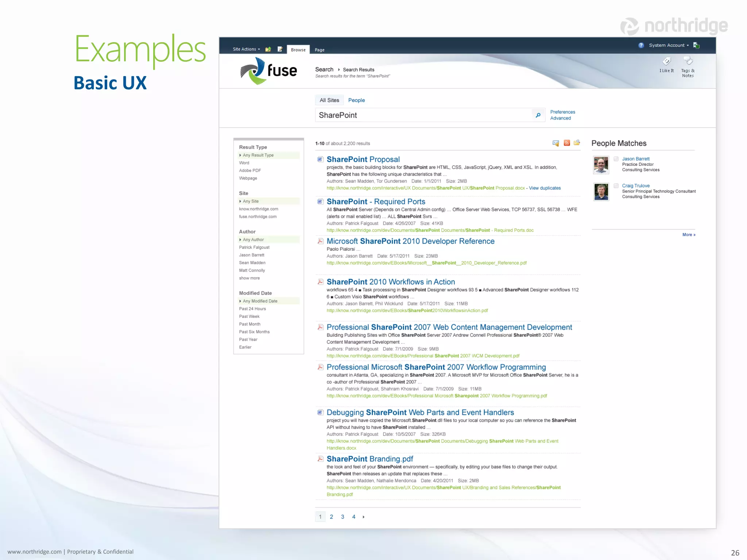This screenshot has height=560, width=747.
Task: Click PDF icon beside Workflow Programming result
Action: [x=320, y=367]
